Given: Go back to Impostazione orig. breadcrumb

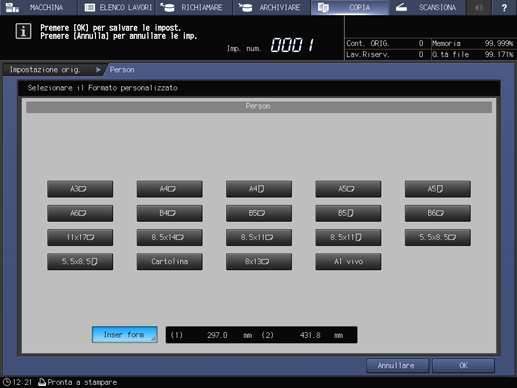Looking at the screenshot, I should 53,70.
